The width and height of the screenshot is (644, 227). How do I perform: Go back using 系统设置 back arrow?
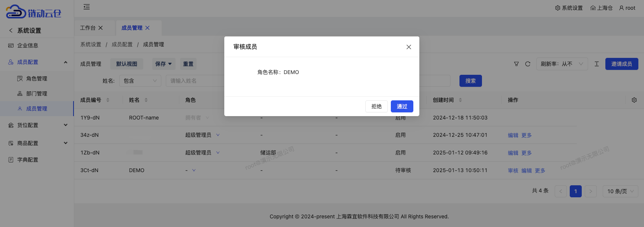[x=11, y=30]
